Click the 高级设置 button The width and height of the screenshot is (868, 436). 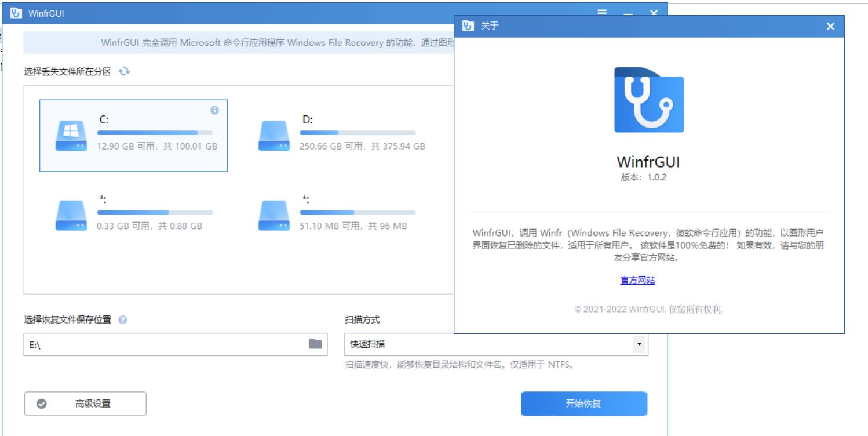(x=85, y=404)
